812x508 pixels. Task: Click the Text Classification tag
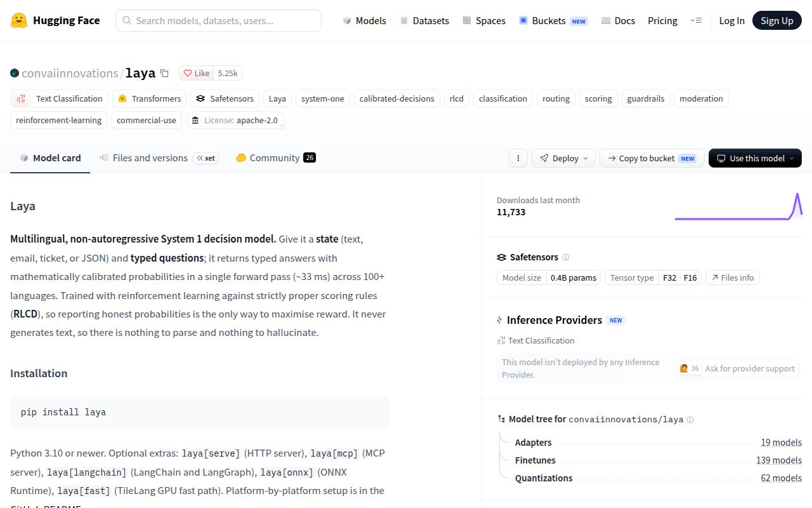(x=59, y=98)
